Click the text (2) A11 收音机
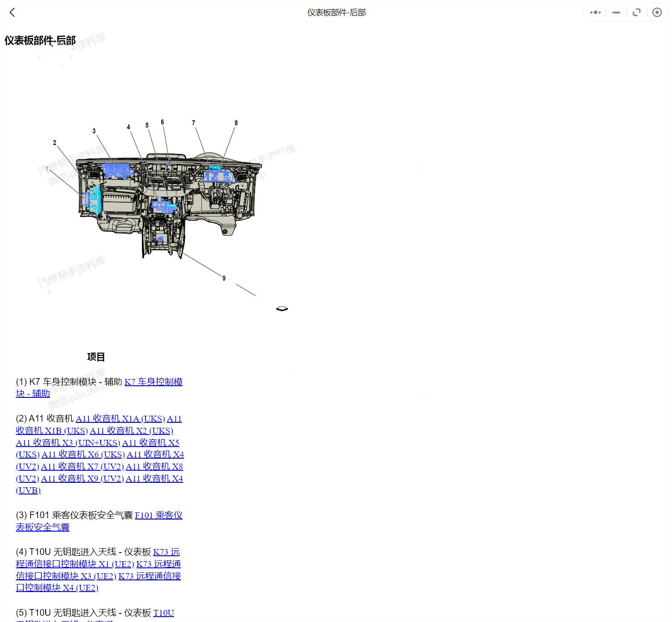The image size is (672, 622). pyautogui.click(x=45, y=419)
